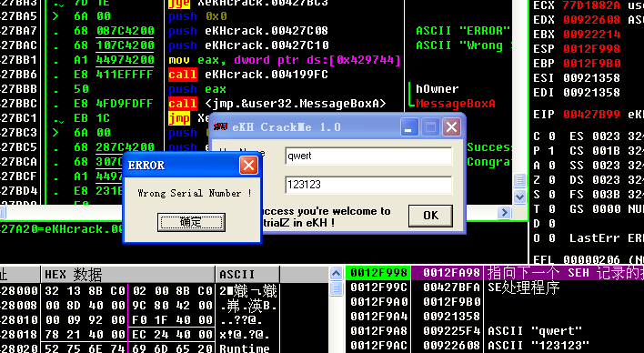Select the call eKHcrack.004199FC instruction
644x353 pixels.
point(248,75)
